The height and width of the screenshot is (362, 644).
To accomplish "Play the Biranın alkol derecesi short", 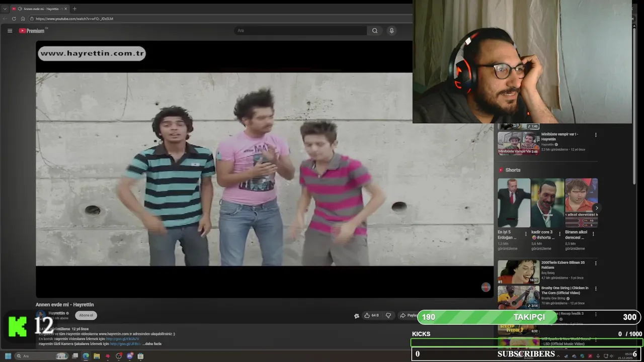I will pos(581,203).
